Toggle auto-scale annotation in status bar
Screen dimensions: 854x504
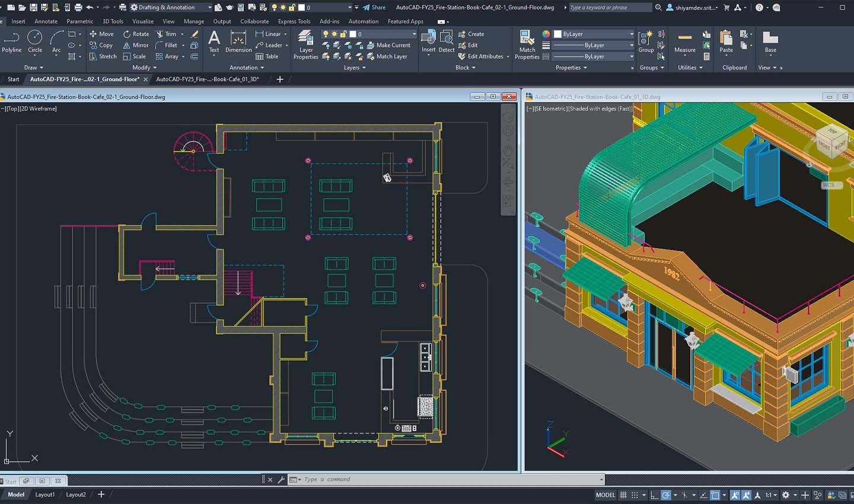tap(747, 495)
